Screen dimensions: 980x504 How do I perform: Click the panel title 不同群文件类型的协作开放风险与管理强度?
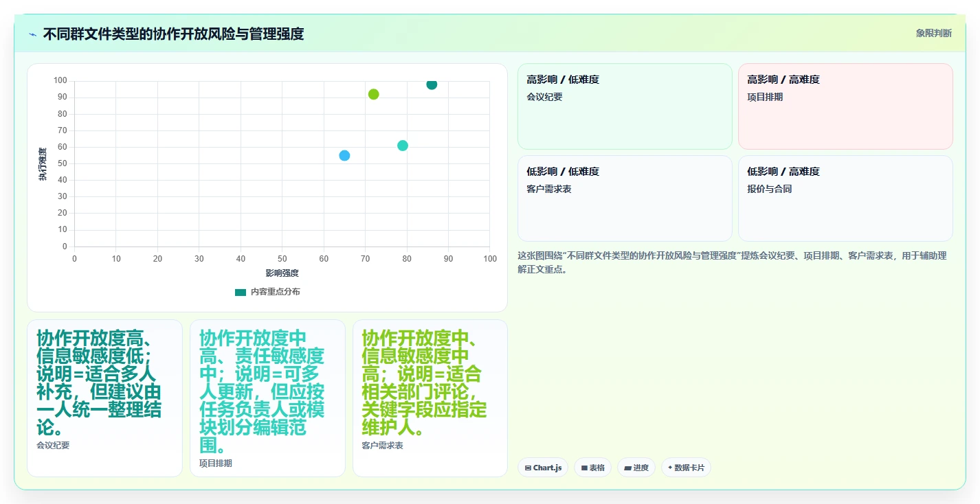(173, 34)
